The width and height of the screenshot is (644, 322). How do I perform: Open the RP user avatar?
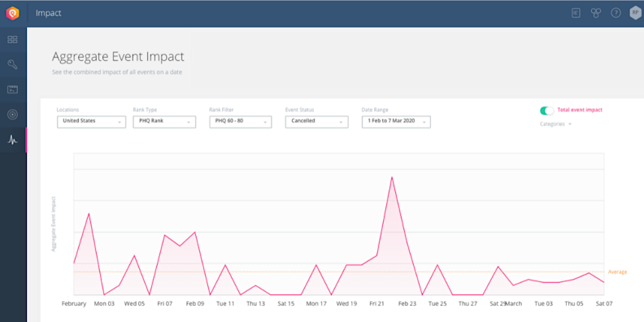(x=635, y=13)
